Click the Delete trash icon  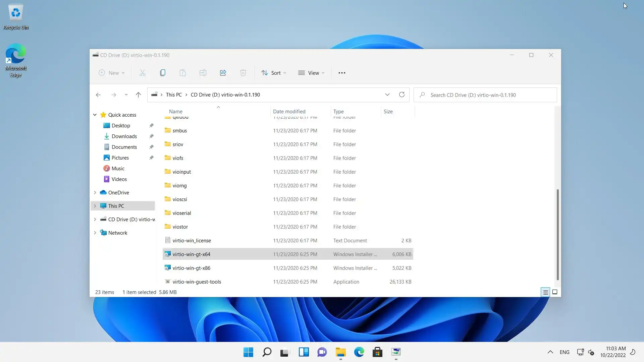click(x=243, y=73)
